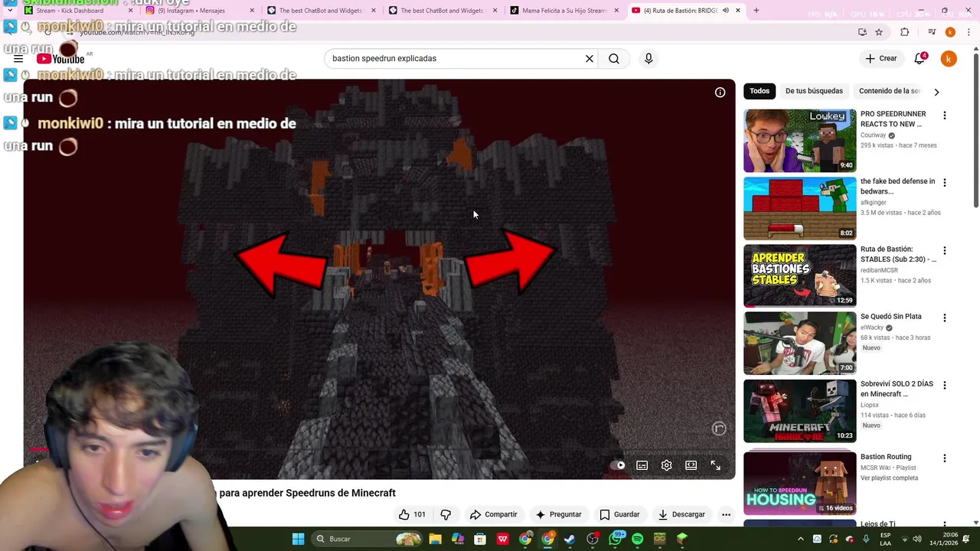Screen dimensions: 980x551
Task: Open the Chrome three-dot menu
Action: tap(969, 32)
